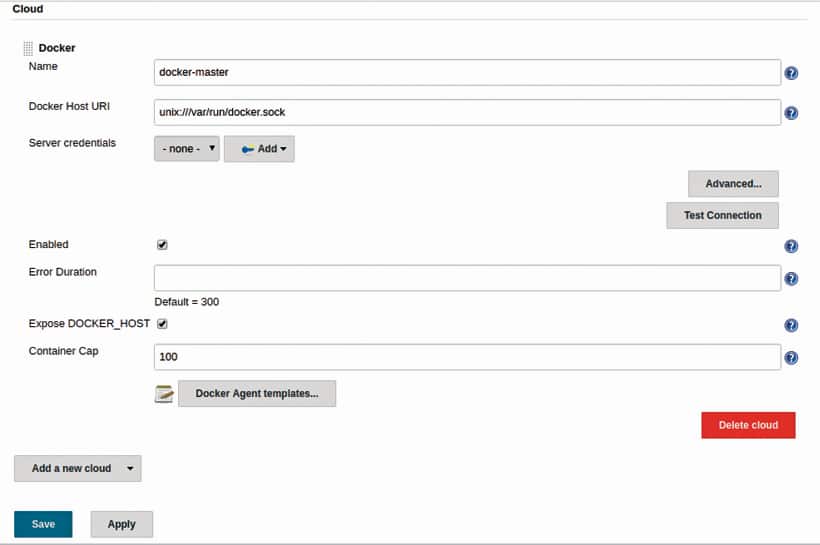Open the Server credentials dropdown

coord(187,149)
